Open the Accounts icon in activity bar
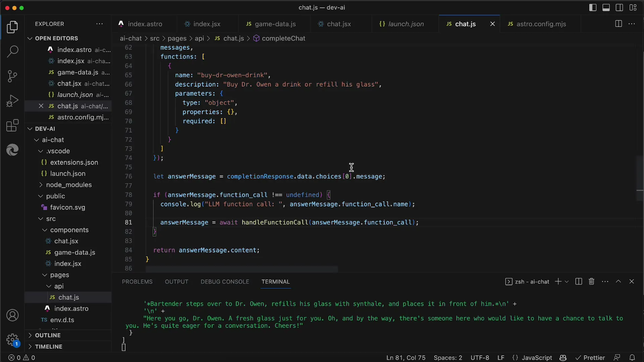The height and width of the screenshot is (362, 644). point(12,315)
